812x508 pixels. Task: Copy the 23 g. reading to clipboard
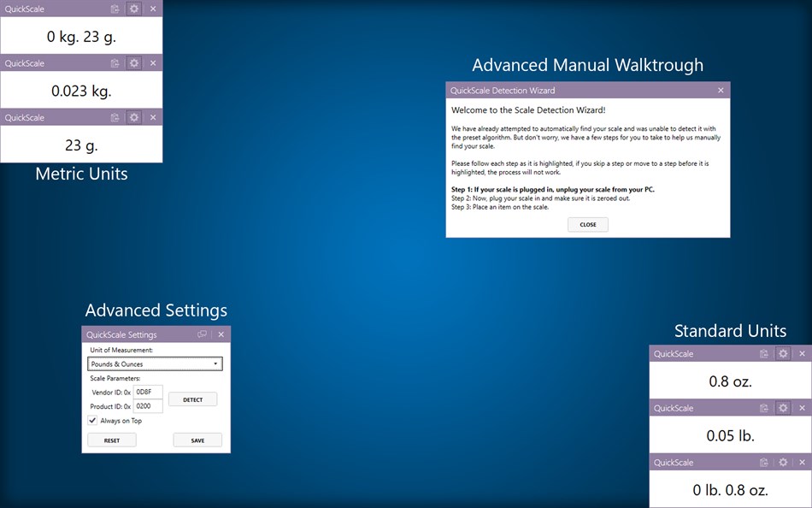(x=115, y=117)
